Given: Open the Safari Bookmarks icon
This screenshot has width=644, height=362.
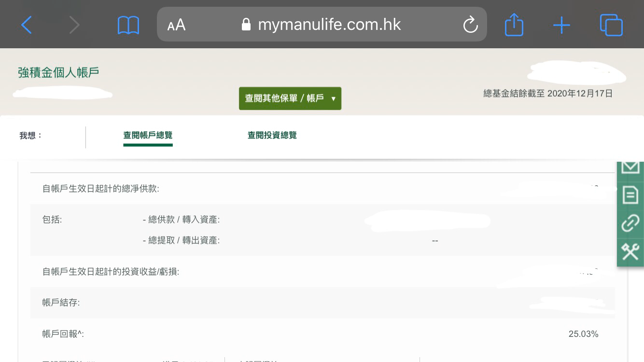Looking at the screenshot, I should [x=127, y=25].
